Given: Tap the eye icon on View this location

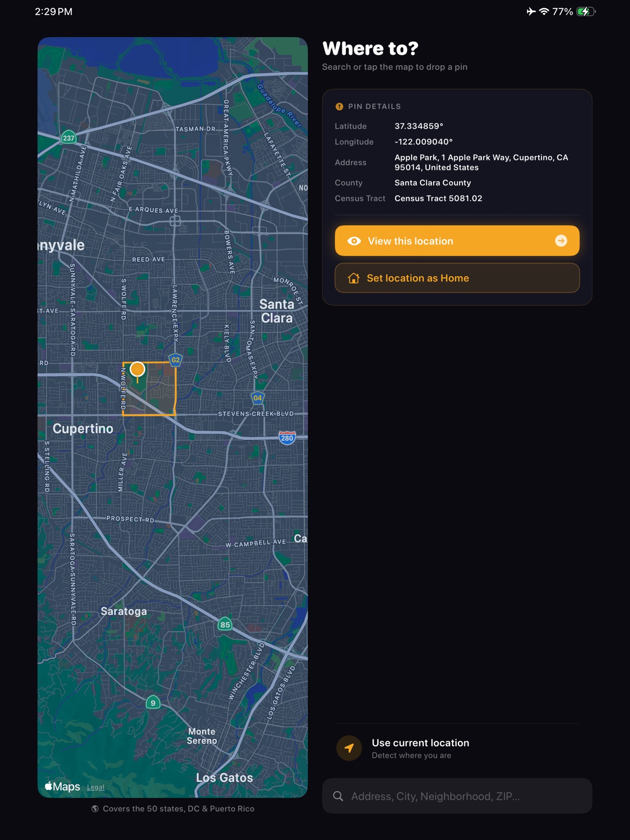Looking at the screenshot, I should [x=354, y=241].
